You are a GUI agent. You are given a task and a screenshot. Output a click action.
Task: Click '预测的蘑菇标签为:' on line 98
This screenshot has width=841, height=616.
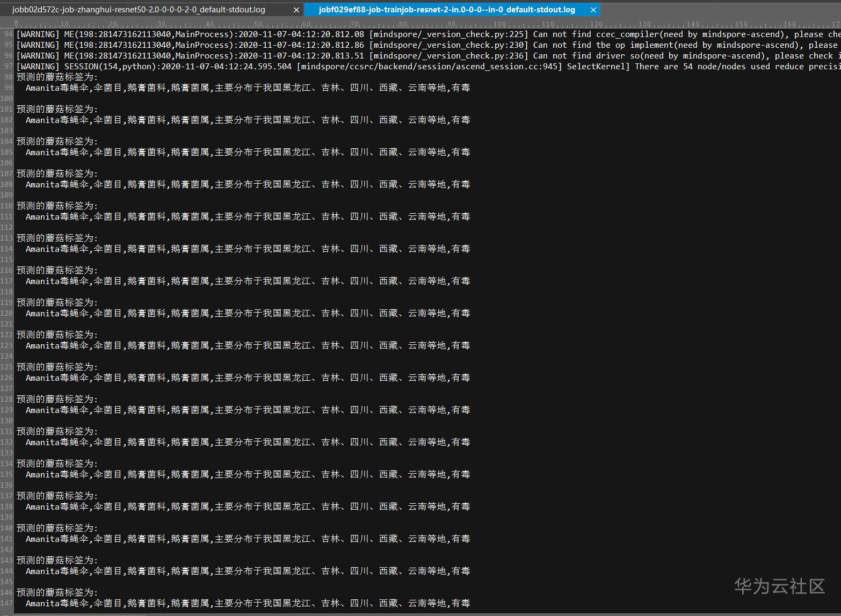coord(57,77)
